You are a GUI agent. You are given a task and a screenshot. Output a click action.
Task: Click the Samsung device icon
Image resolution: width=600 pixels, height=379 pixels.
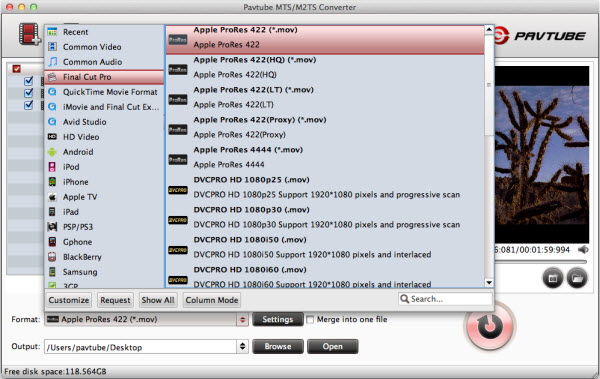pyautogui.click(x=52, y=272)
